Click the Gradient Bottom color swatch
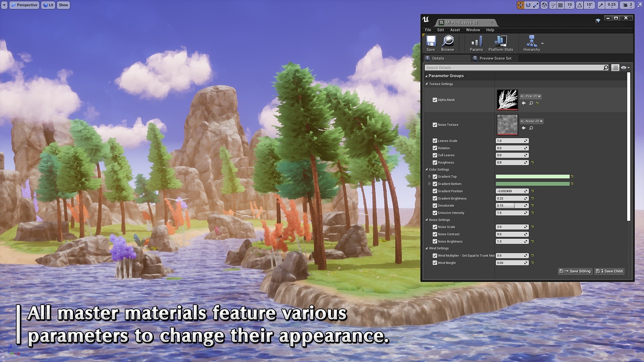The height and width of the screenshot is (362, 644). [532, 184]
